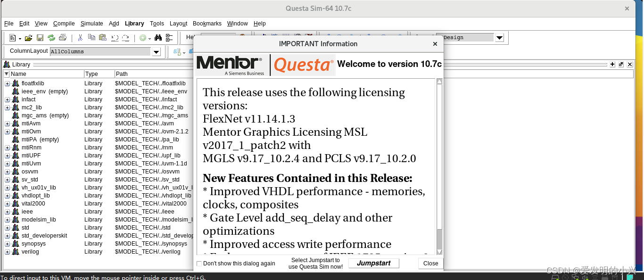This screenshot has width=644, height=280.
Task: Open the Compile menu
Action: pos(64,24)
